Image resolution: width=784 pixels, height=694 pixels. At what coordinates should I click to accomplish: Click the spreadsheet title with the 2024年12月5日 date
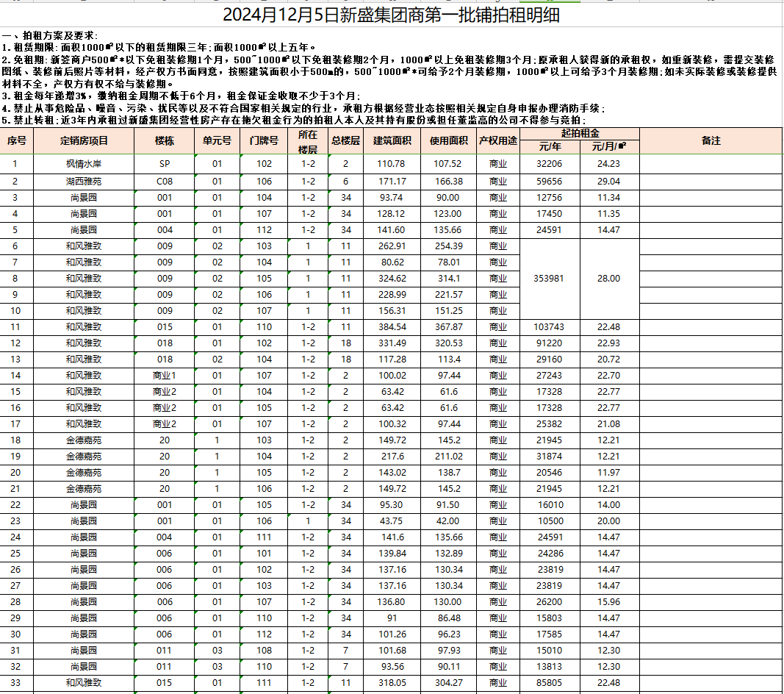pyautogui.click(x=391, y=15)
